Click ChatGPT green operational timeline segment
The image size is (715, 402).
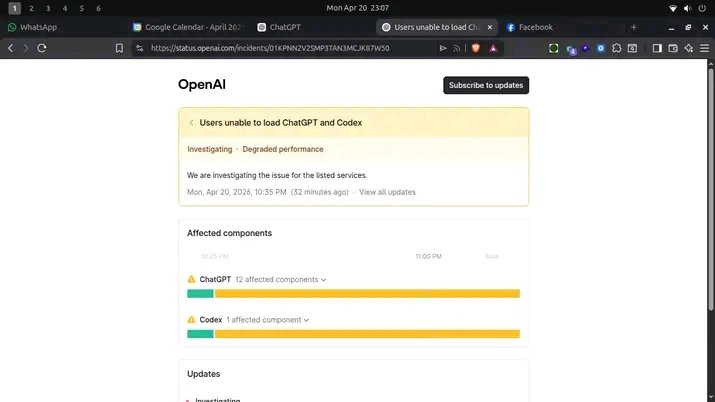[200, 294]
